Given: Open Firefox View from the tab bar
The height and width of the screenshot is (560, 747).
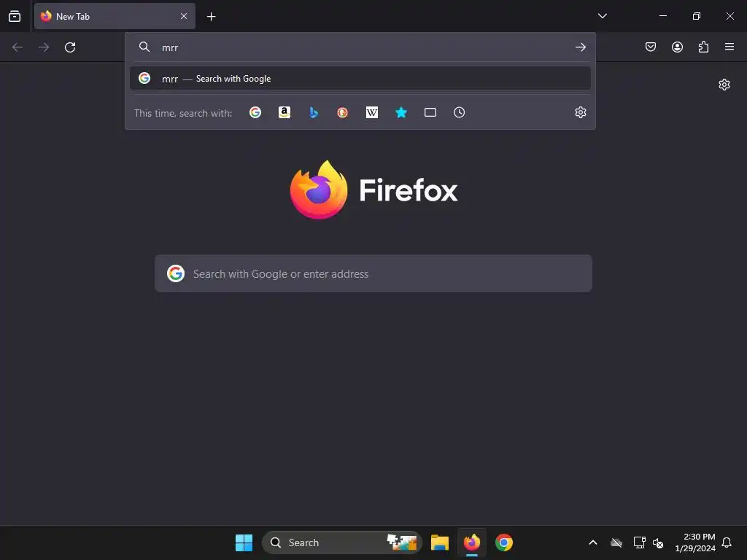Looking at the screenshot, I should (x=15, y=16).
